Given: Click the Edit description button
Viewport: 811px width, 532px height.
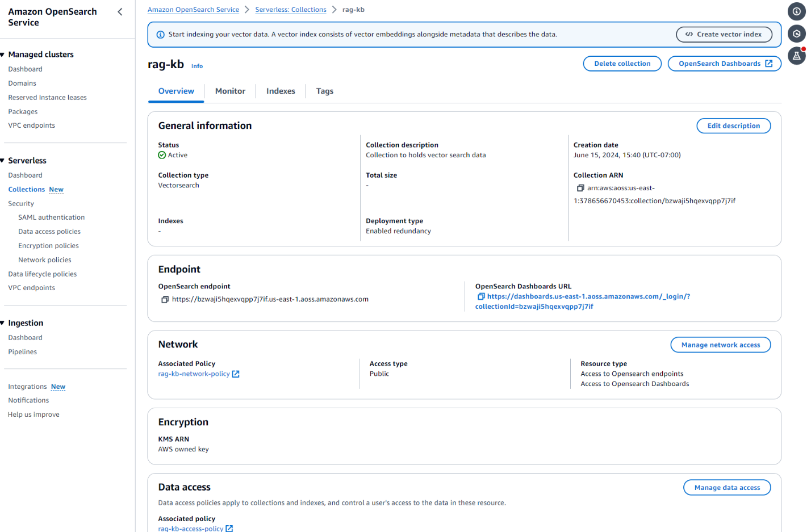Looking at the screenshot, I should [734, 126].
